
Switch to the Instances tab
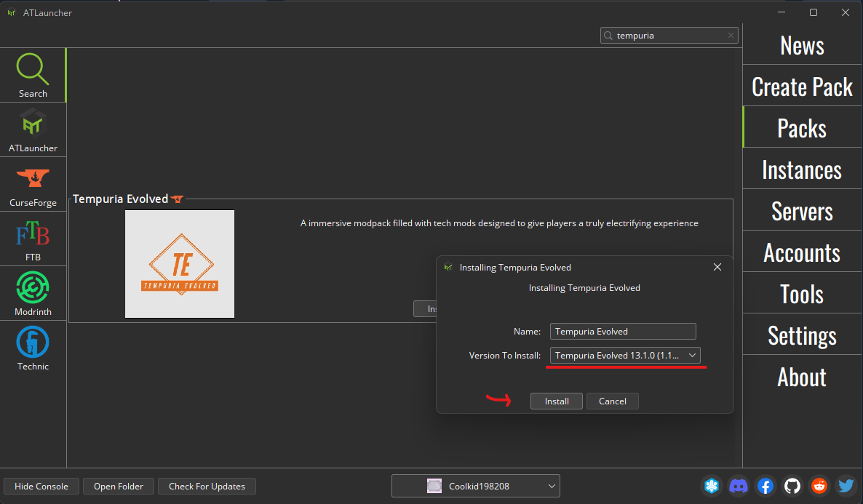point(802,169)
